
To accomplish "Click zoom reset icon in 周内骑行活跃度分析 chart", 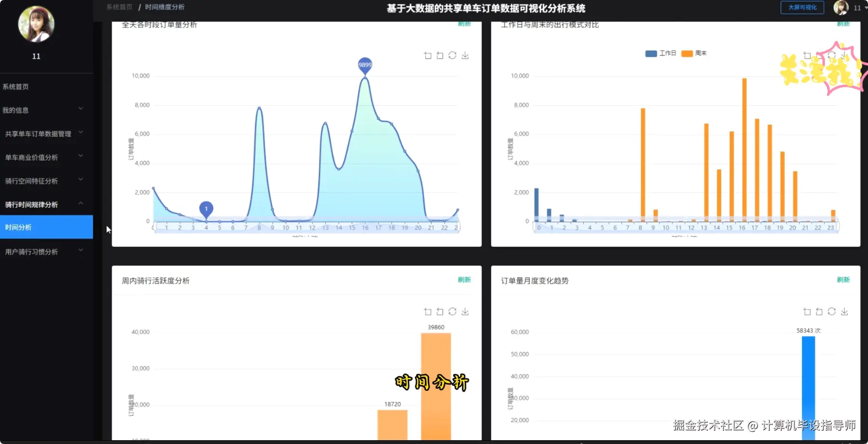I will coord(440,311).
